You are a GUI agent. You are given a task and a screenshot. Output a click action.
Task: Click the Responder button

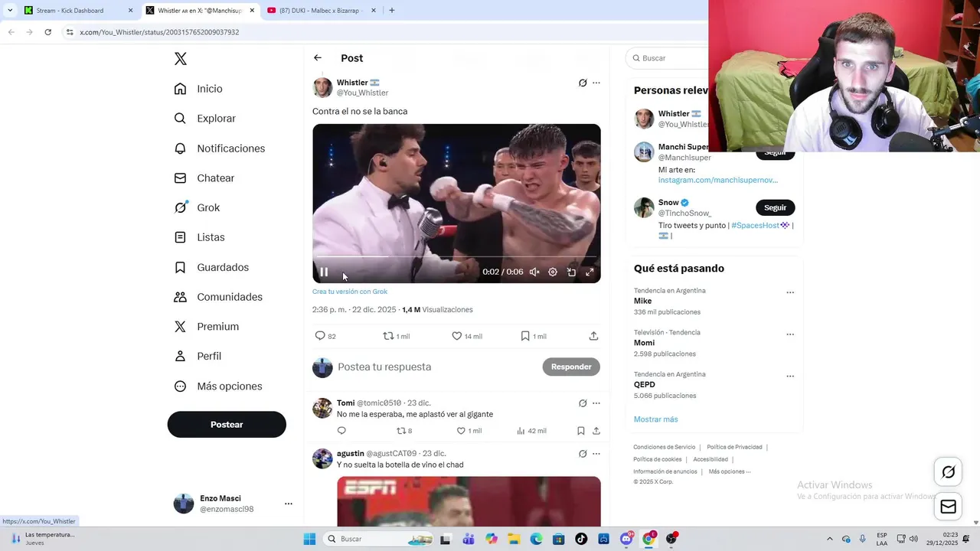pos(571,367)
